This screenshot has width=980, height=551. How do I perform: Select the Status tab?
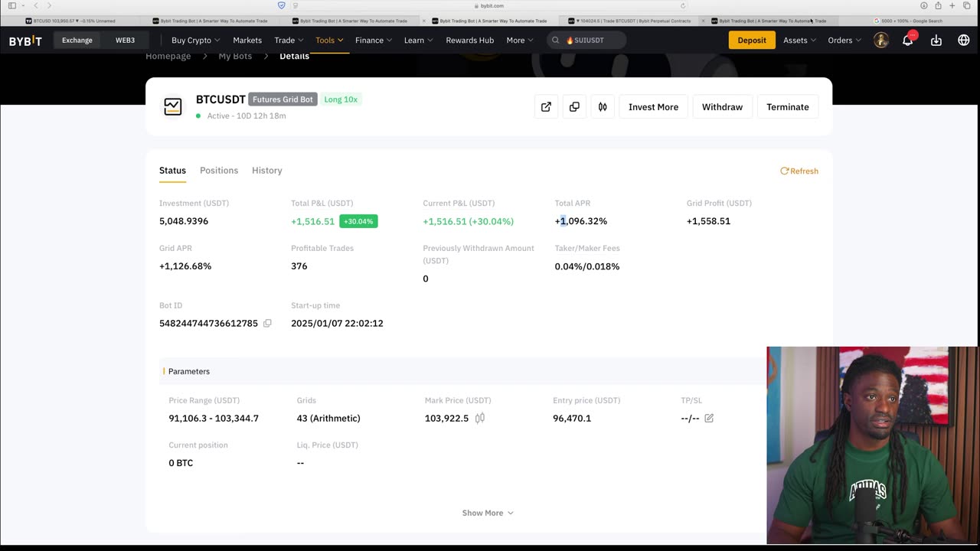point(172,171)
